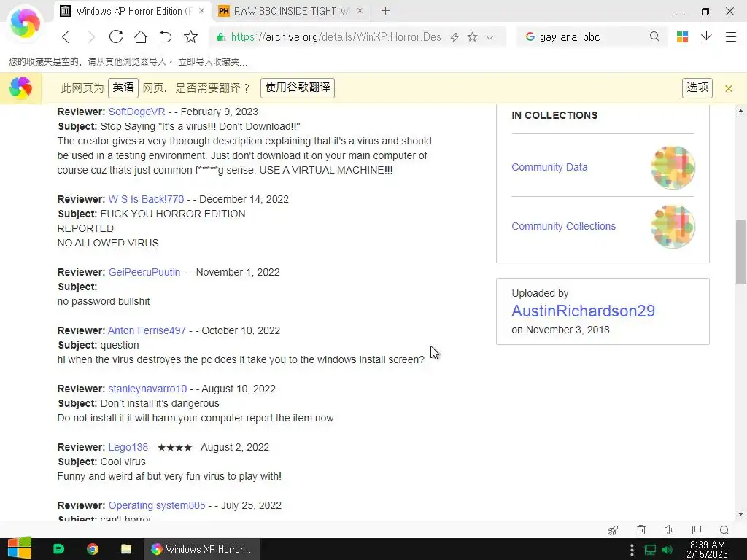The height and width of the screenshot is (560, 747).
Task: Click the lightning speed mode icon
Action: point(454,37)
